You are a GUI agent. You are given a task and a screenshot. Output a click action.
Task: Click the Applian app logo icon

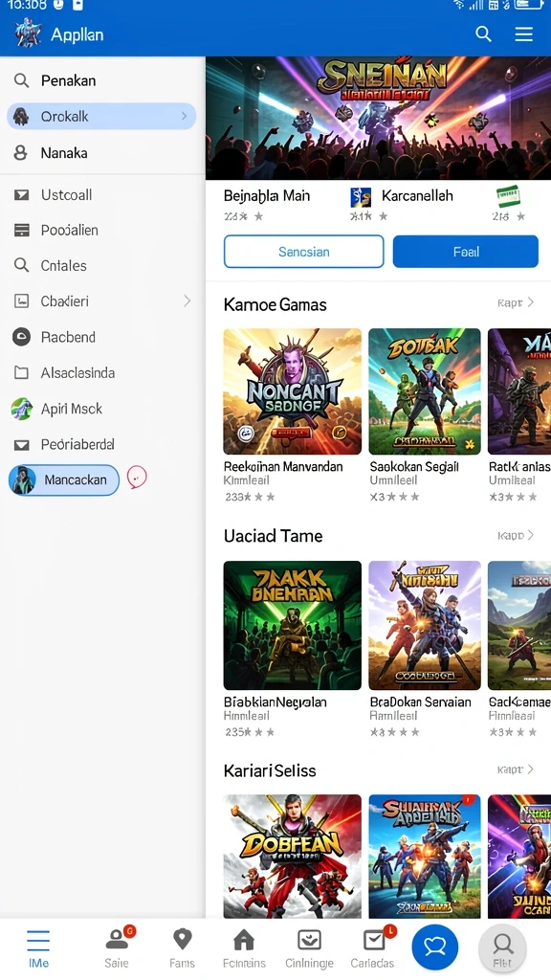tap(28, 33)
